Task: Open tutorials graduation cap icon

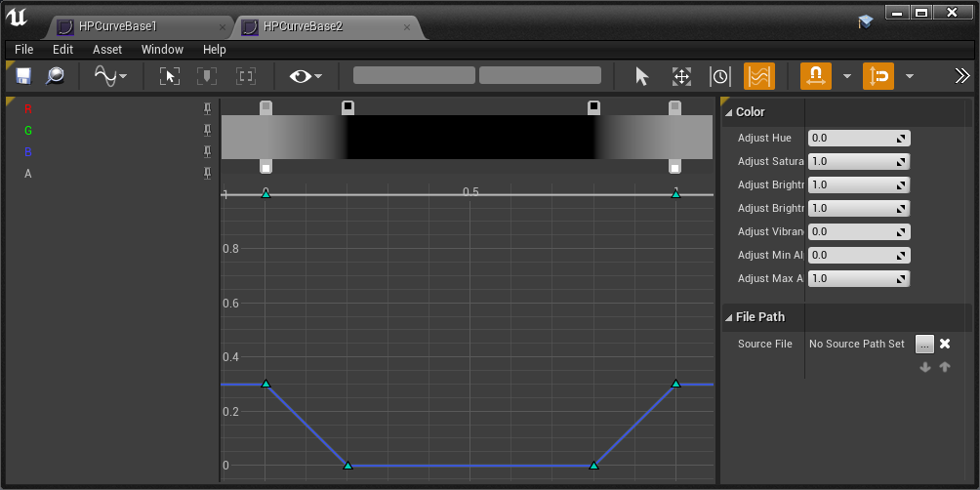Action: coord(866,21)
